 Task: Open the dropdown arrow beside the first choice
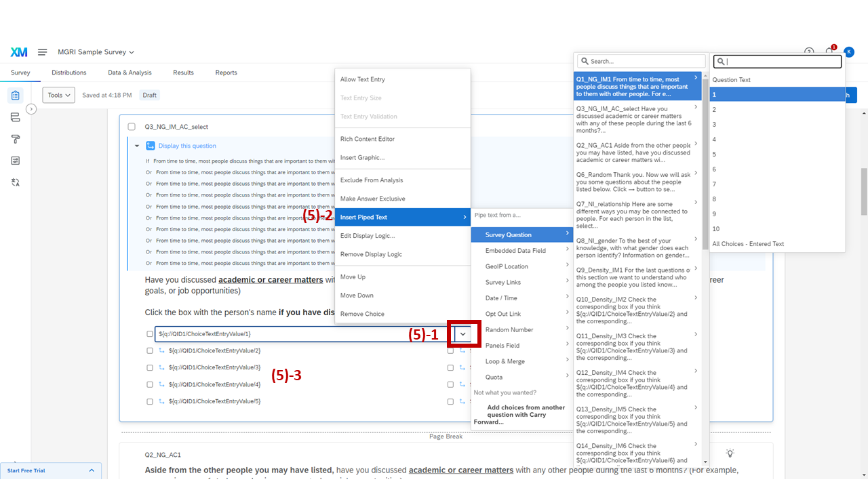point(463,333)
